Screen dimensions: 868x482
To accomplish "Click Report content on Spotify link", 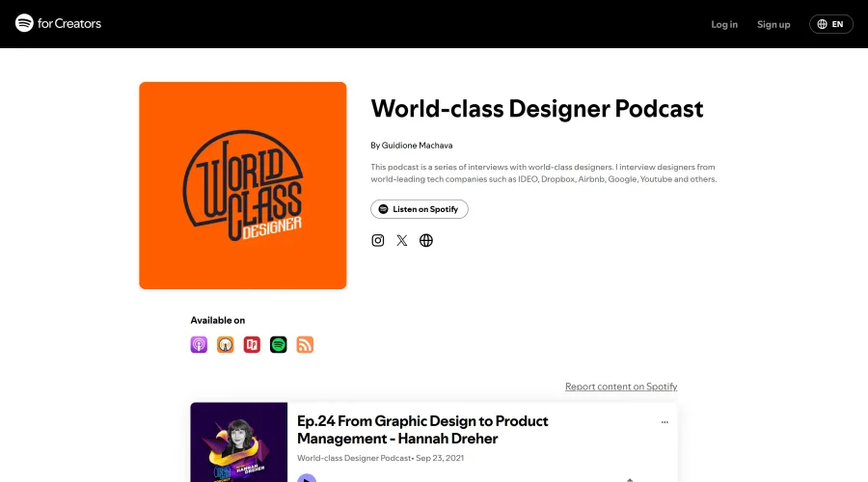I will [621, 387].
